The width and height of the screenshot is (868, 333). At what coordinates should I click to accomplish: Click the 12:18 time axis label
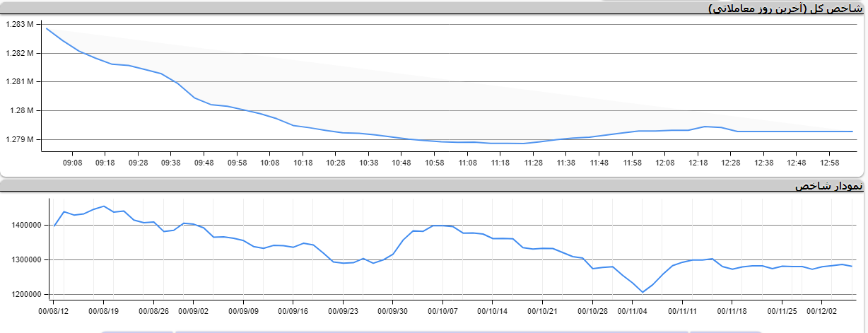(x=698, y=163)
